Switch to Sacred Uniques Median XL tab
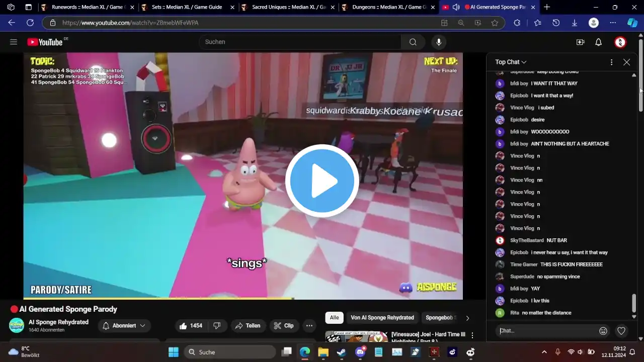644x362 pixels. tap(288, 7)
